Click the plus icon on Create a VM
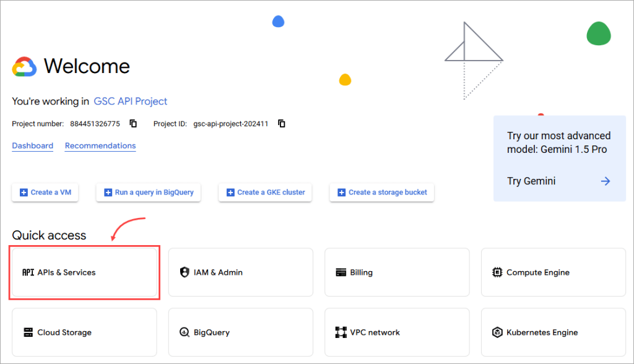Viewport: 634px width, 364px height. coord(24,193)
